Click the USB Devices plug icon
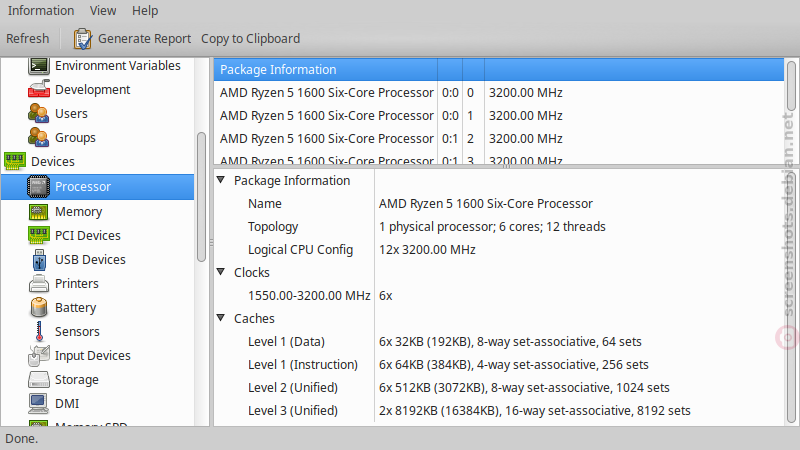The width and height of the screenshot is (800, 450). click(39, 259)
